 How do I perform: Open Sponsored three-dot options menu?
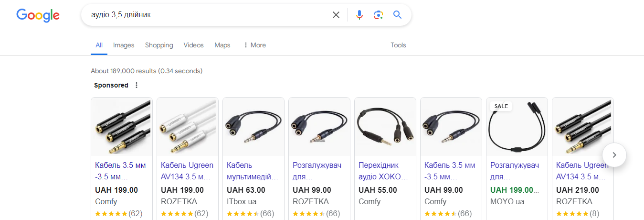pos(137,85)
